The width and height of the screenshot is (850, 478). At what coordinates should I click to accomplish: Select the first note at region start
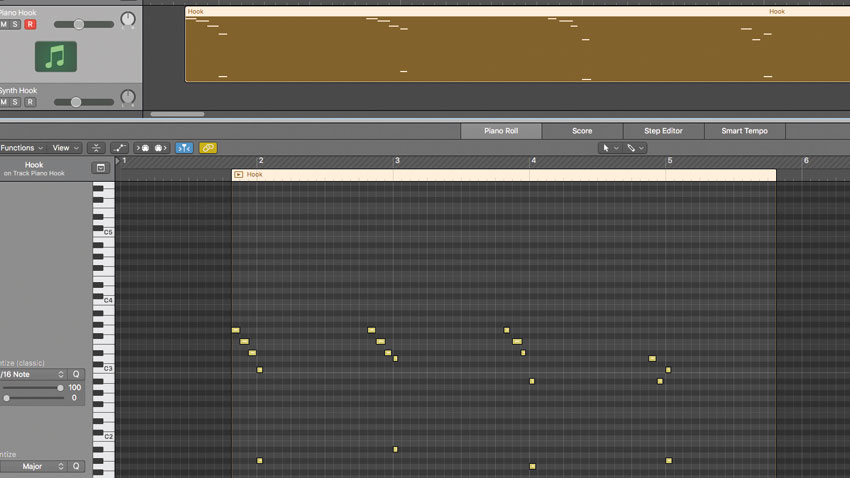tap(235, 330)
